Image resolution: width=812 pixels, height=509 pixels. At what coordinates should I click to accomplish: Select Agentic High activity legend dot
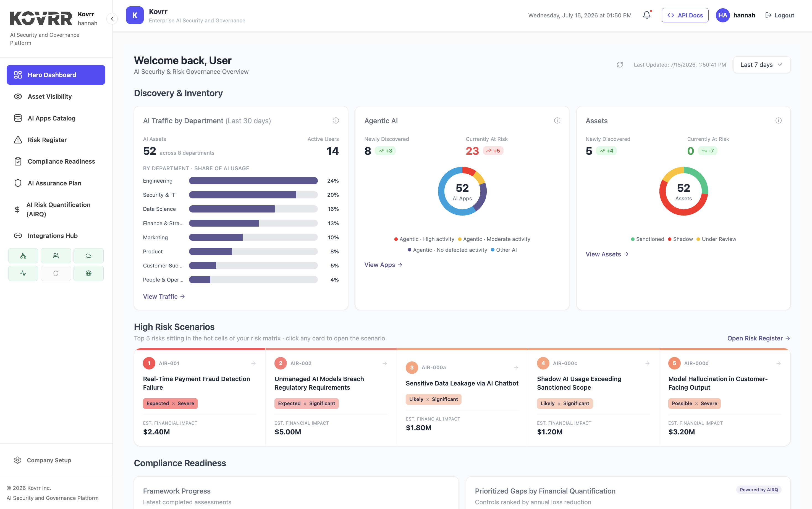click(x=396, y=239)
